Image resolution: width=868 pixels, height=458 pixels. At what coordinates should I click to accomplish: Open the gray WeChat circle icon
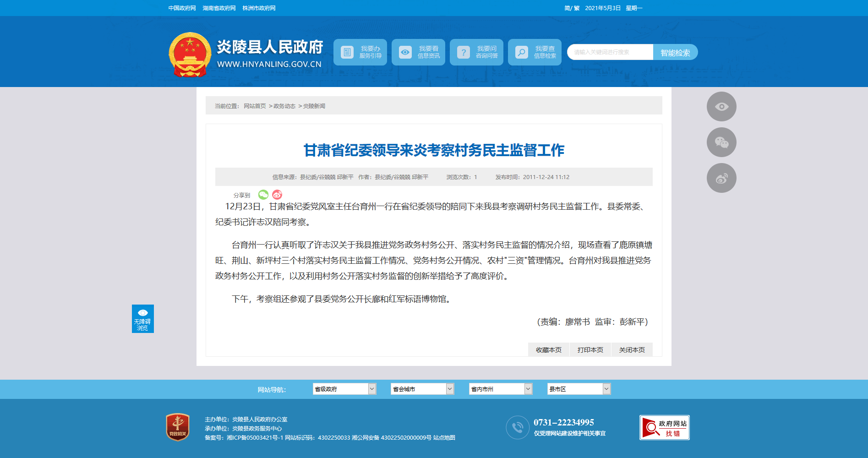tap(721, 142)
